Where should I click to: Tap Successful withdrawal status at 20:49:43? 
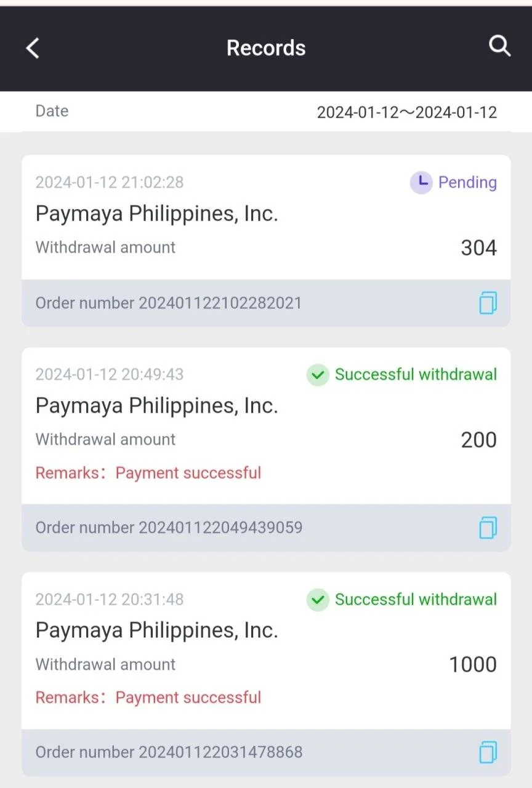(x=416, y=374)
